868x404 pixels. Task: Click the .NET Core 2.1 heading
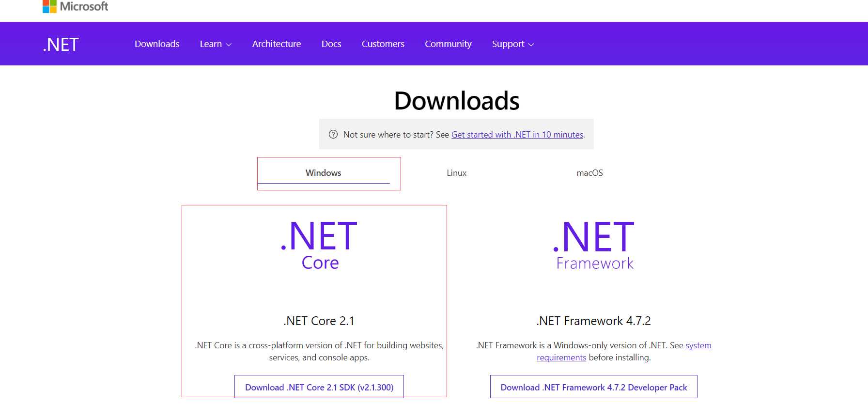click(x=319, y=321)
